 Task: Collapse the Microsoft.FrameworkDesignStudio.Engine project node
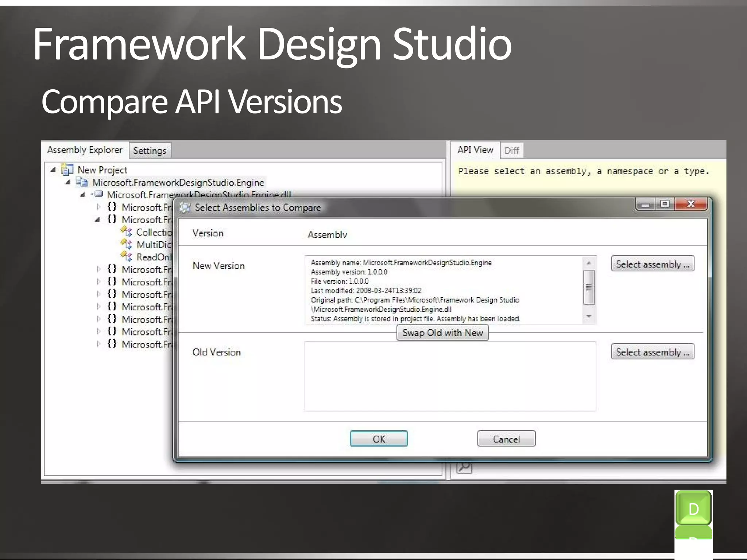(x=68, y=182)
